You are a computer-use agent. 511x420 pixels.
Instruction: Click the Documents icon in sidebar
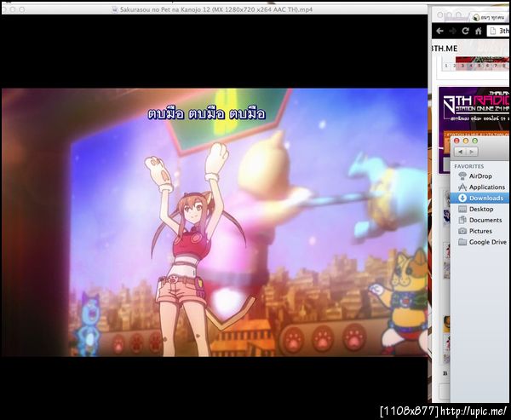(462, 220)
